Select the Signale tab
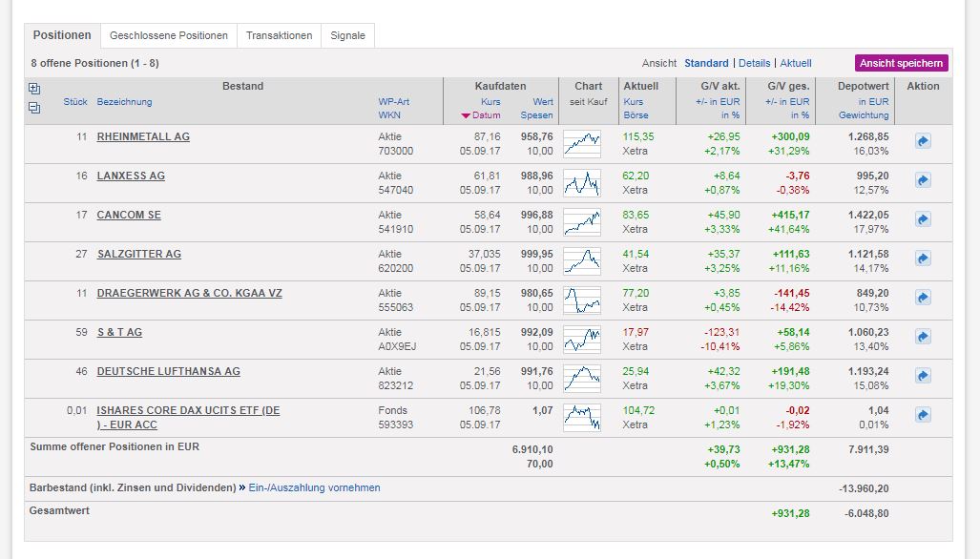 pyautogui.click(x=347, y=35)
